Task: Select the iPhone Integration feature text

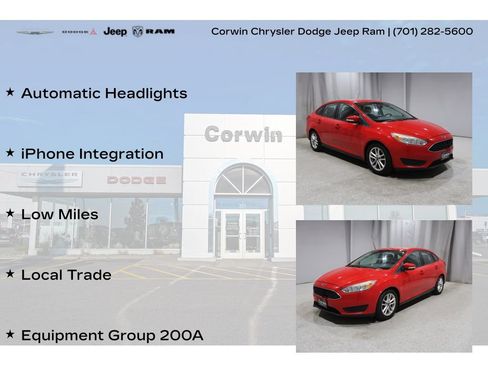Action: (x=92, y=154)
